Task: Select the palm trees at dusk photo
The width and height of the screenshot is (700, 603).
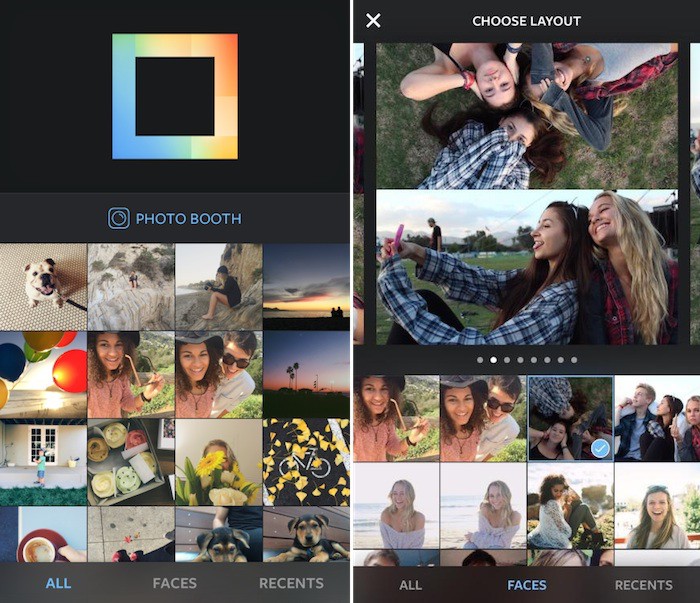Action: tap(306, 374)
